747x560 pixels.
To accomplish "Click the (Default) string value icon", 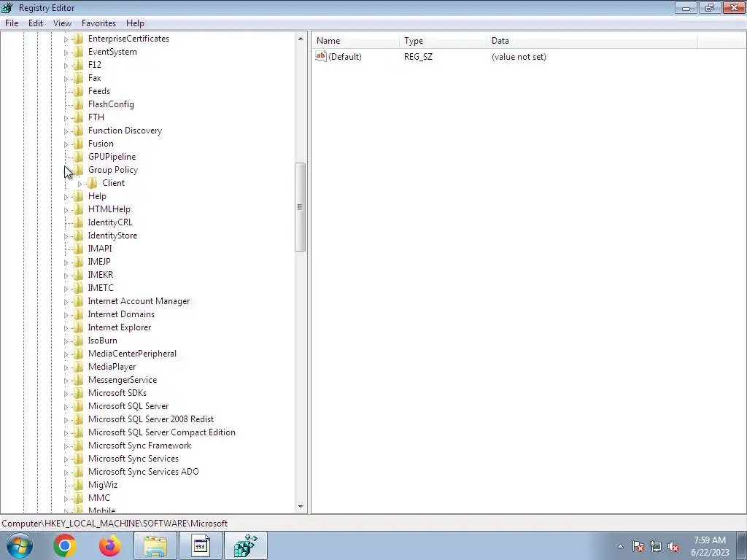I will click(321, 56).
